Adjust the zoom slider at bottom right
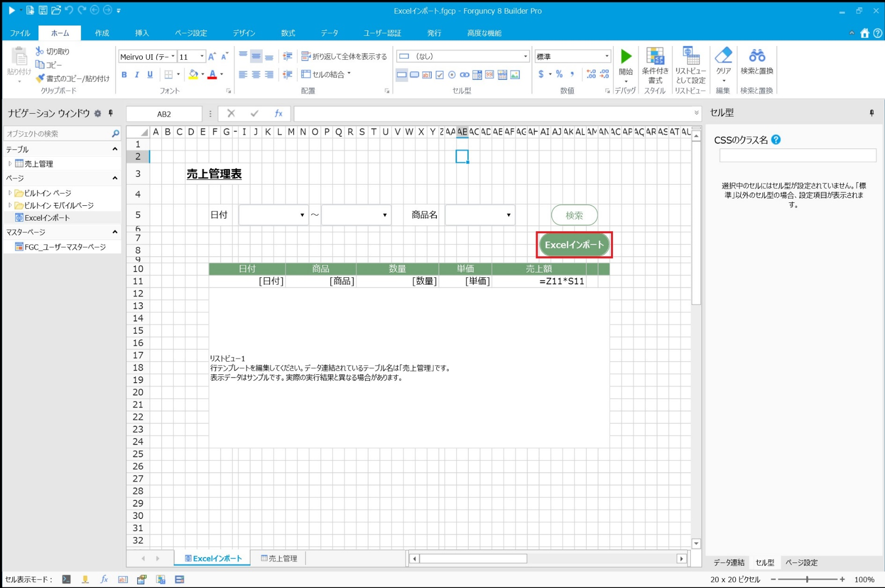885x588 pixels. coord(807,579)
